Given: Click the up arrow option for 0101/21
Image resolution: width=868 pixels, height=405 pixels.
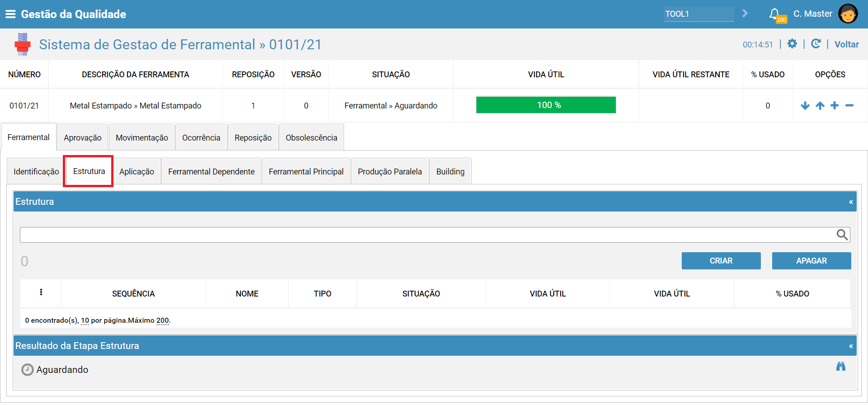Looking at the screenshot, I should [x=820, y=106].
